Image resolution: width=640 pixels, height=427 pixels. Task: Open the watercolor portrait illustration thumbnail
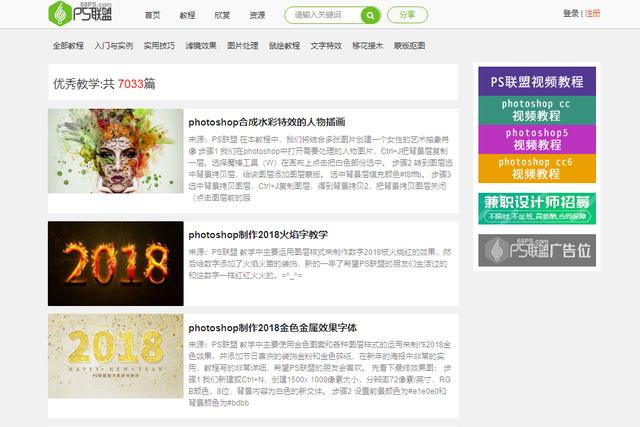[116, 151]
